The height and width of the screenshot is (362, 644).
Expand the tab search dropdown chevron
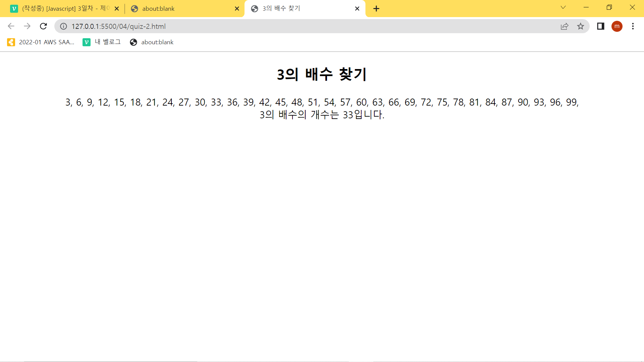pyautogui.click(x=563, y=7)
